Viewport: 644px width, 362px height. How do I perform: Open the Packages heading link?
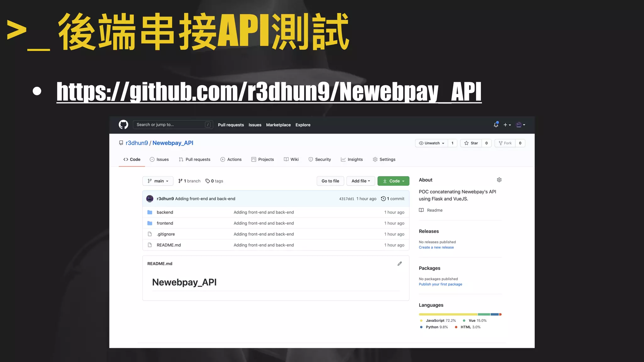coord(430,268)
